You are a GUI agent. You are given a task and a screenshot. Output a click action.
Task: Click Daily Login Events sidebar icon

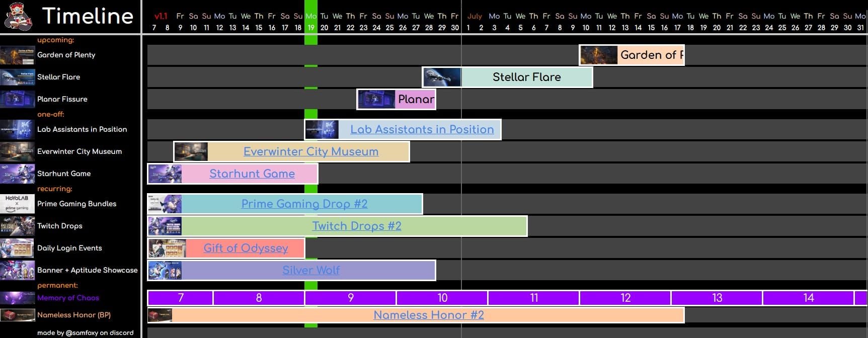18,248
